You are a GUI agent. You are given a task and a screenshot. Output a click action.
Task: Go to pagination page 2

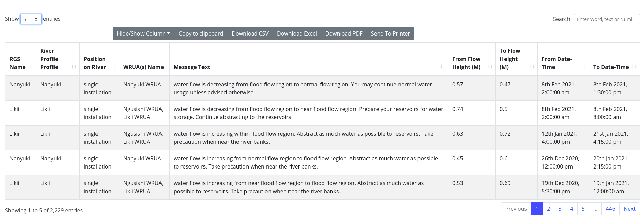[x=548, y=209]
